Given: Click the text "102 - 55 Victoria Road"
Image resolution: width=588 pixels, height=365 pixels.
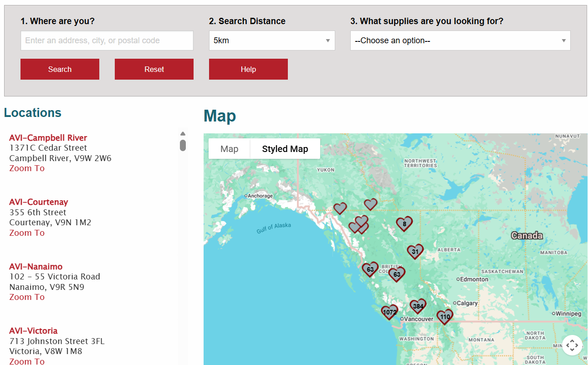Looking at the screenshot, I should (55, 277).
